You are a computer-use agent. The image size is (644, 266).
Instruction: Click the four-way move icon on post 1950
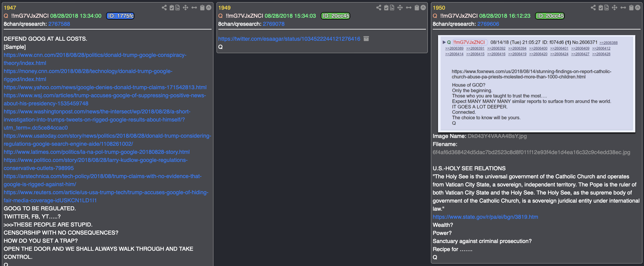point(615,8)
